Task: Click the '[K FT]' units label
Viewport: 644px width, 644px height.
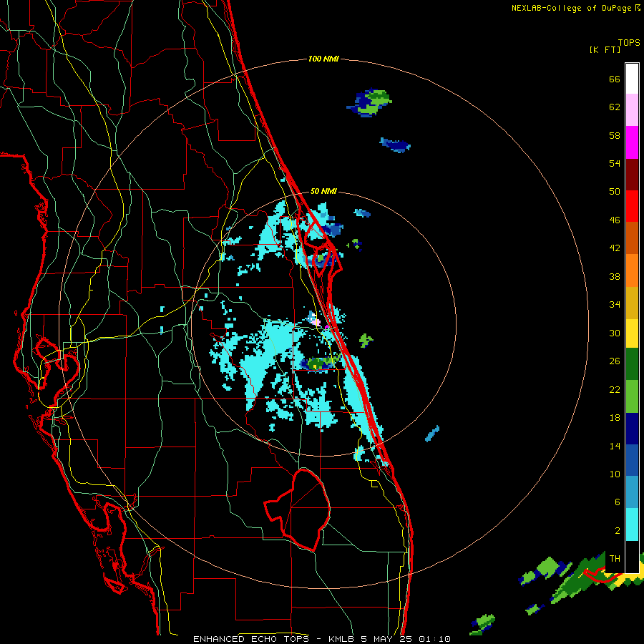Action: pos(605,50)
